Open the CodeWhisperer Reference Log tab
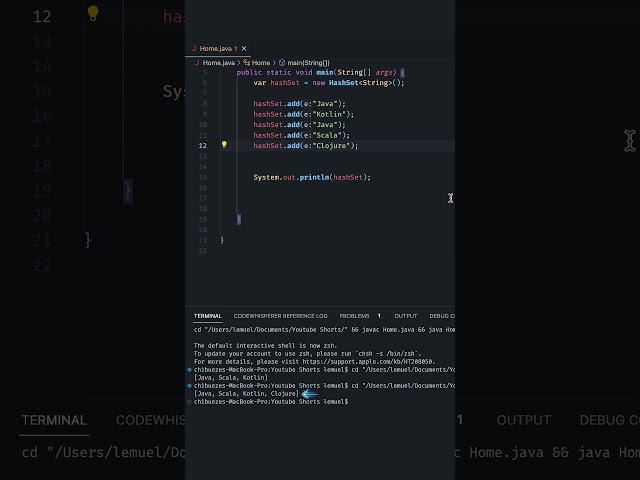This screenshot has height=480, width=640. point(280,316)
